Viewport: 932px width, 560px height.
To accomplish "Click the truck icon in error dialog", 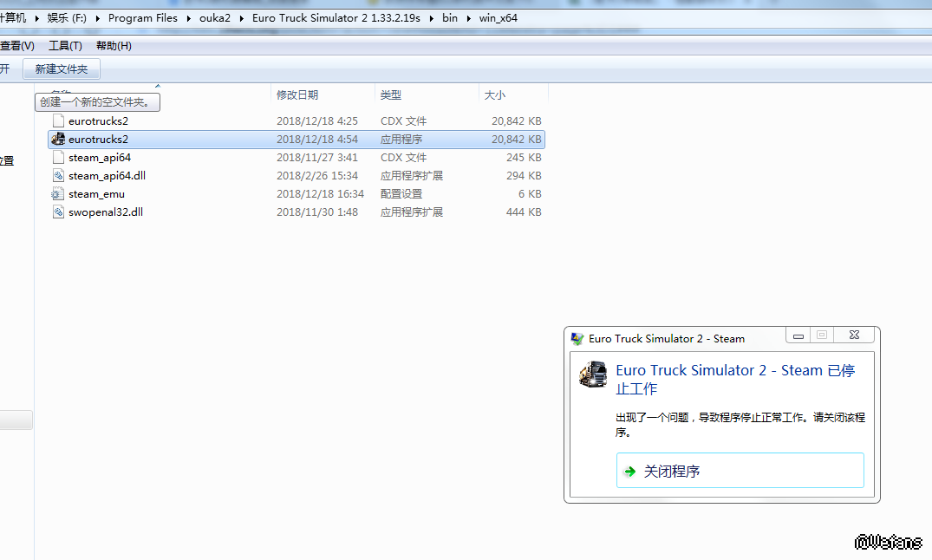I will tap(593, 374).
